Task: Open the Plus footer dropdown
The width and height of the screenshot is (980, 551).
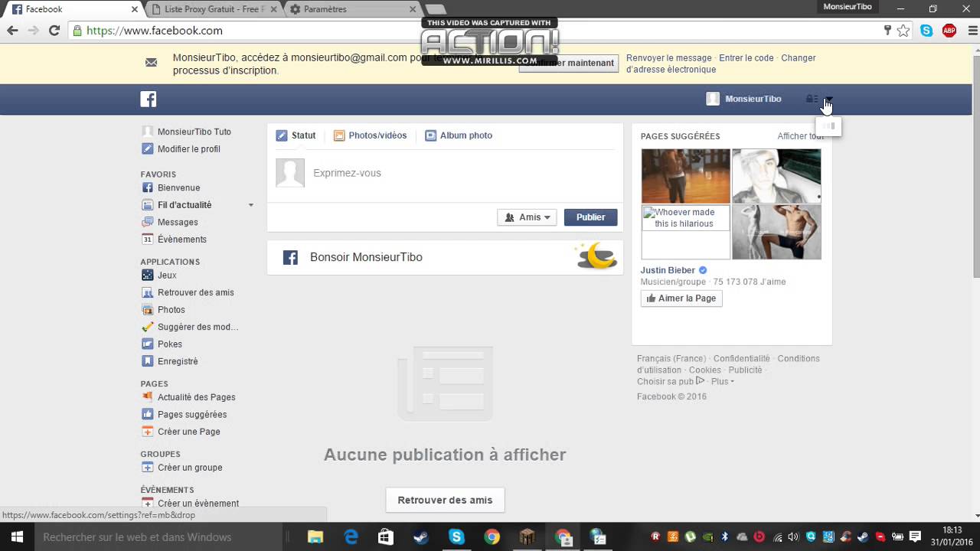Action: [x=722, y=382]
